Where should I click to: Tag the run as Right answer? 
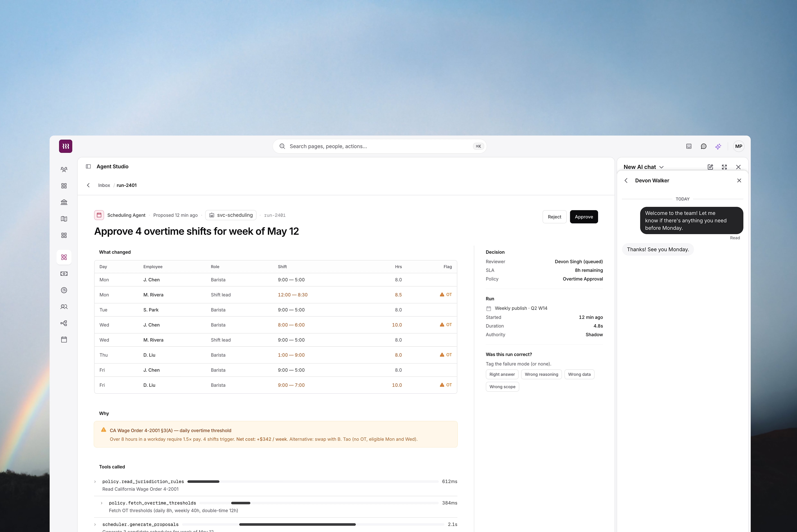coord(502,375)
